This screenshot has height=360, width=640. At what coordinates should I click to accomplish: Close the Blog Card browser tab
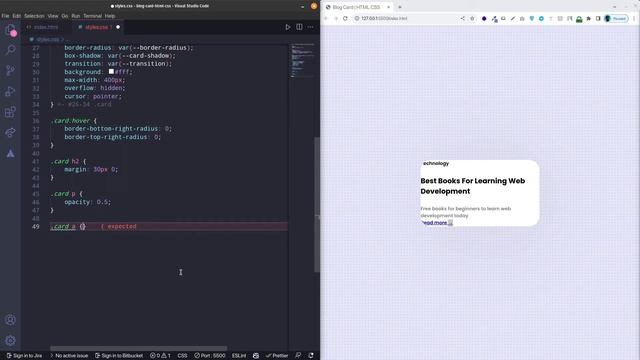pos(389,7)
